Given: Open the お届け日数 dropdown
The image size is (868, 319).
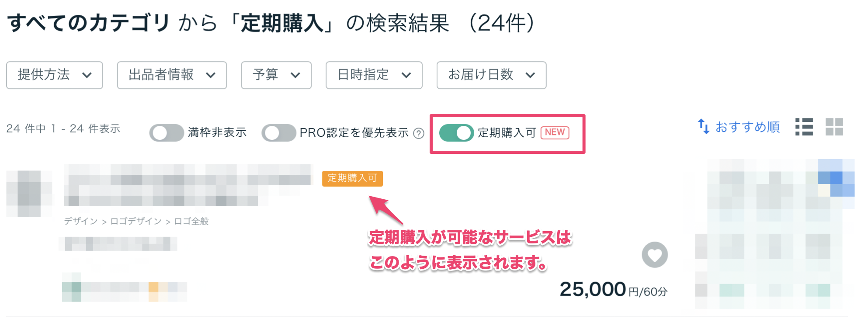Looking at the screenshot, I should coord(491,75).
